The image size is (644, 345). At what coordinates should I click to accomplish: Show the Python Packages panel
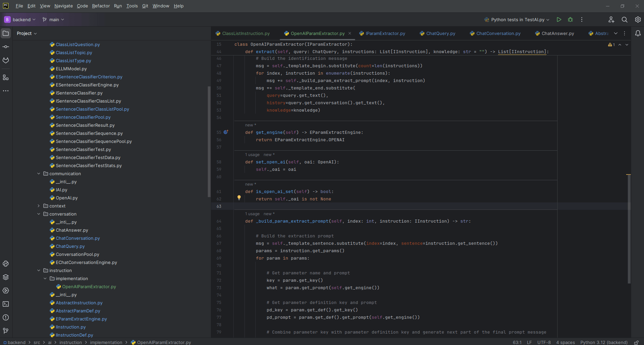tap(6, 277)
